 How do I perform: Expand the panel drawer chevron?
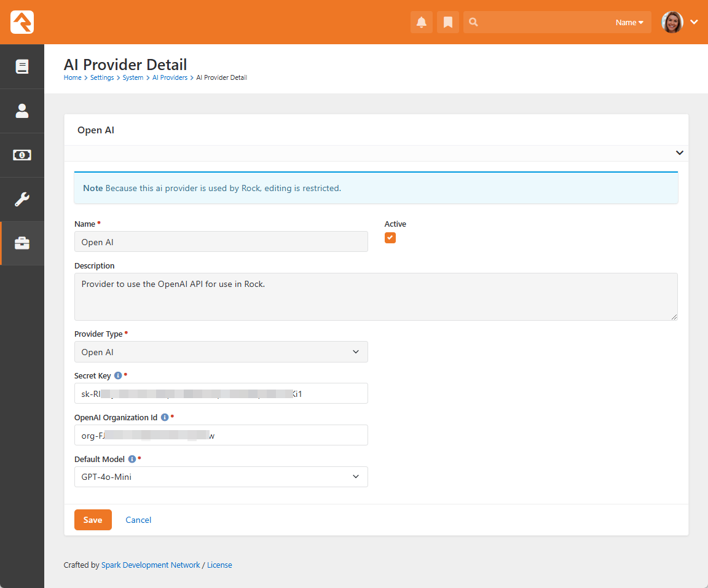click(680, 153)
